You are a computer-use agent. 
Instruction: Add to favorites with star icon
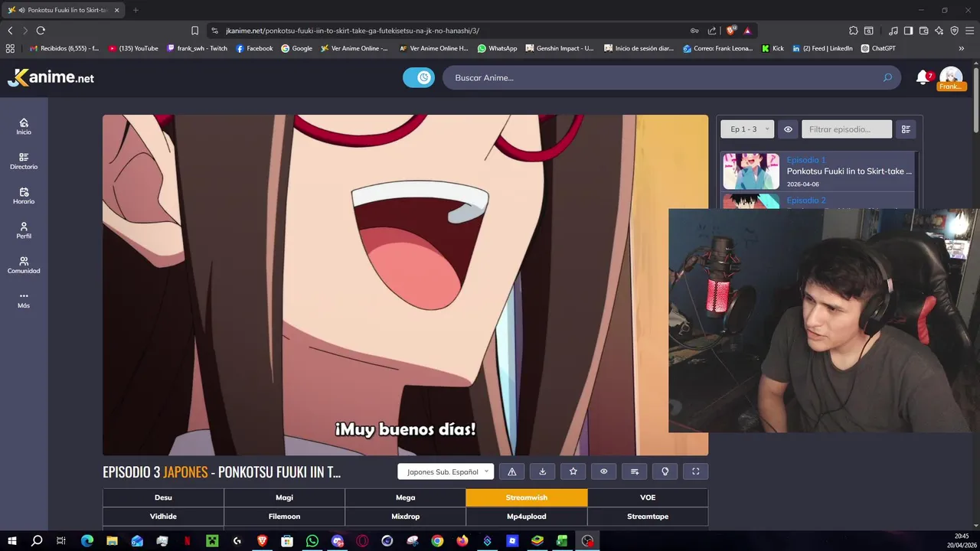tap(573, 471)
